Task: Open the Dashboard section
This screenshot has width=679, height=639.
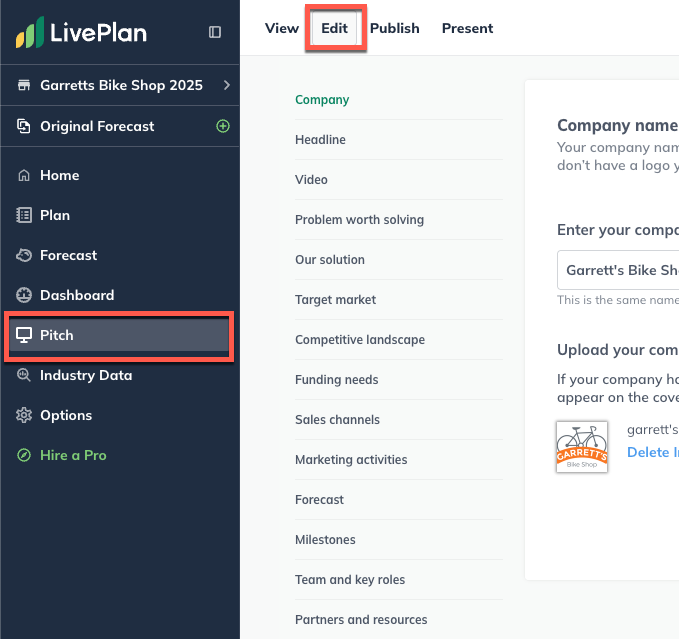Action: (x=77, y=295)
